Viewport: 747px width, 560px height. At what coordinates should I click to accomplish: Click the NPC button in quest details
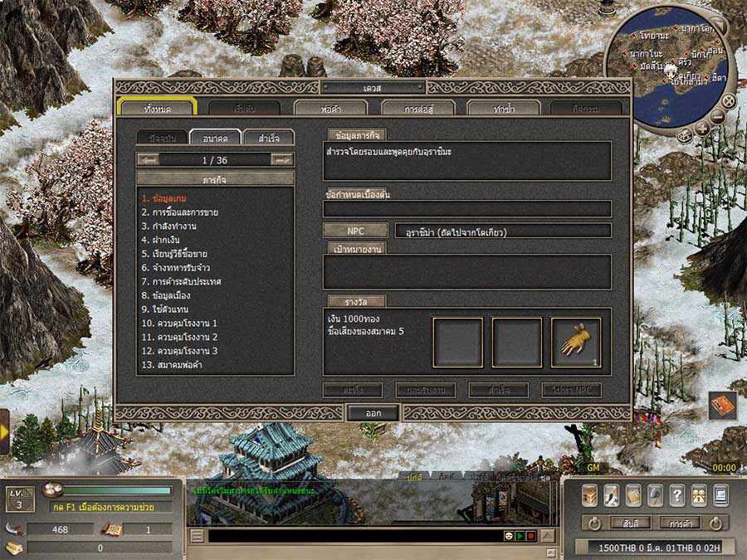pyautogui.click(x=355, y=231)
